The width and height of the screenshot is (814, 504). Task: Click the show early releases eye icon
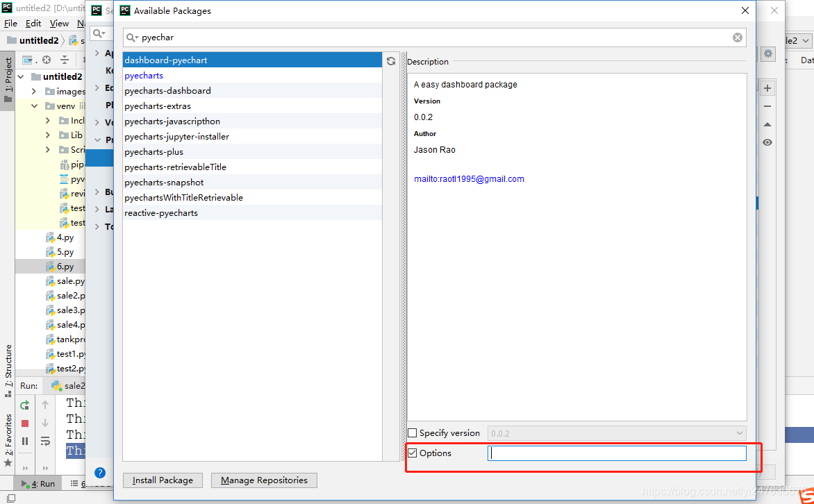coord(767,142)
